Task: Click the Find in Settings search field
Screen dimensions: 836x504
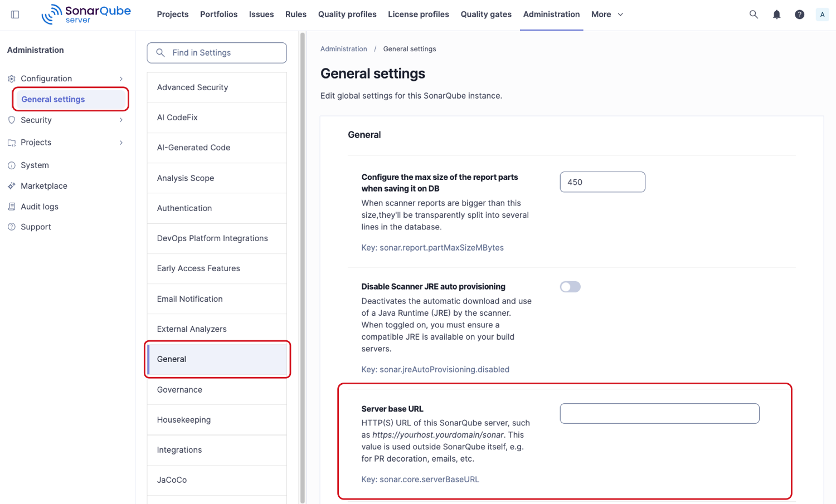Action: tap(217, 53)
